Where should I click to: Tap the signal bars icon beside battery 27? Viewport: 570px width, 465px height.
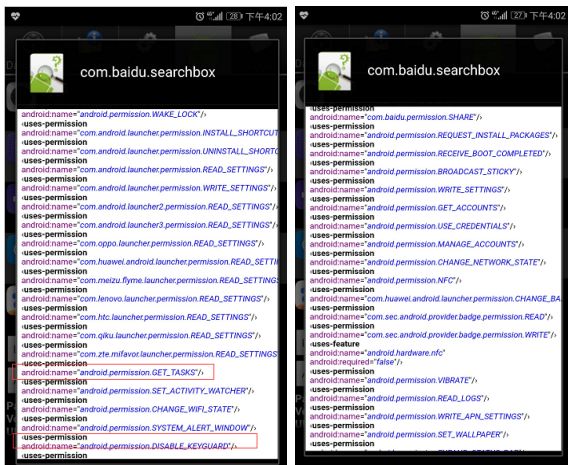pos(500,15)
